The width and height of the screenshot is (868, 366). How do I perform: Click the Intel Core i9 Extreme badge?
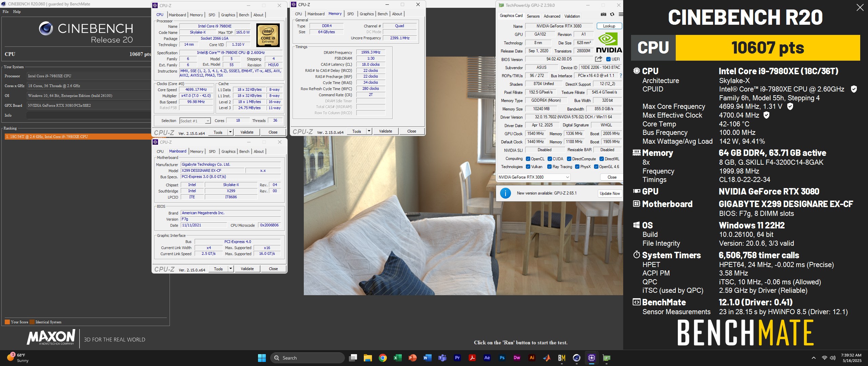point(268,35)
